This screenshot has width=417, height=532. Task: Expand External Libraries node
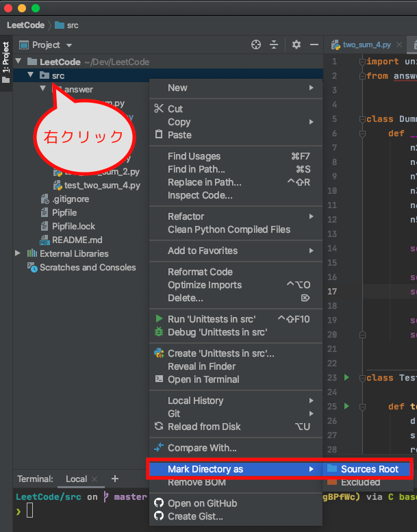[18, 253]
